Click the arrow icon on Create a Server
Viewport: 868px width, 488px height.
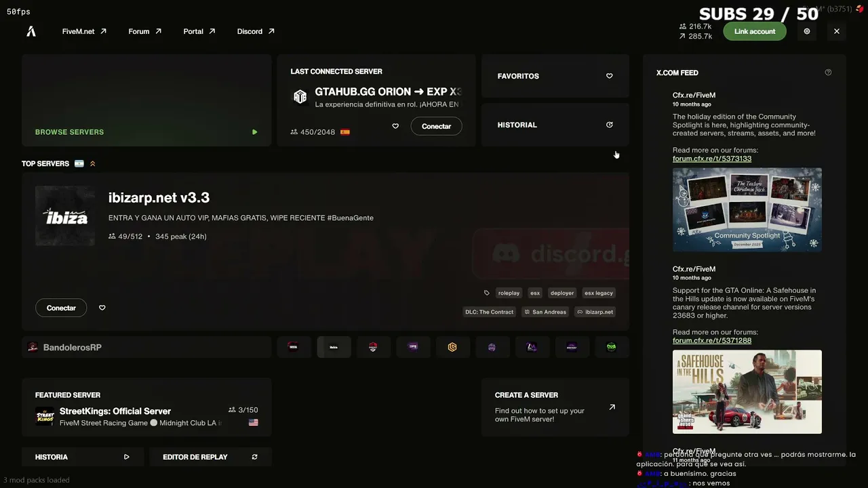[612, 407]
